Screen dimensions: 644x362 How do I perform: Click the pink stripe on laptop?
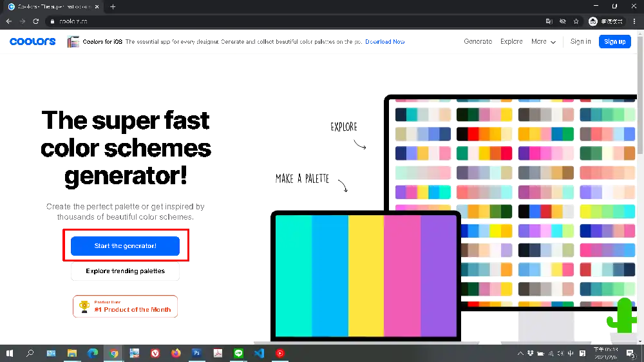pyautogui.click(x=402, y=276)
